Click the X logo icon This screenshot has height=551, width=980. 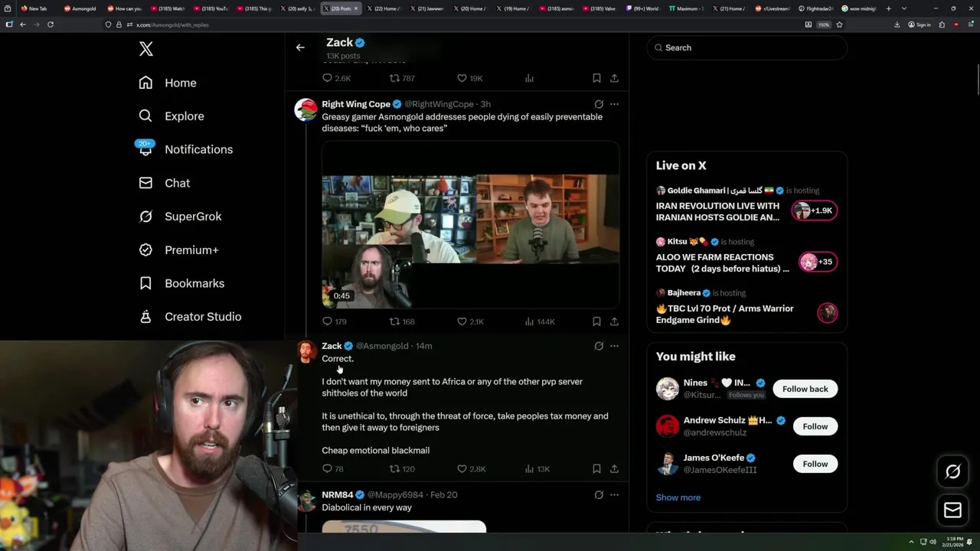[x=145, y=49]
